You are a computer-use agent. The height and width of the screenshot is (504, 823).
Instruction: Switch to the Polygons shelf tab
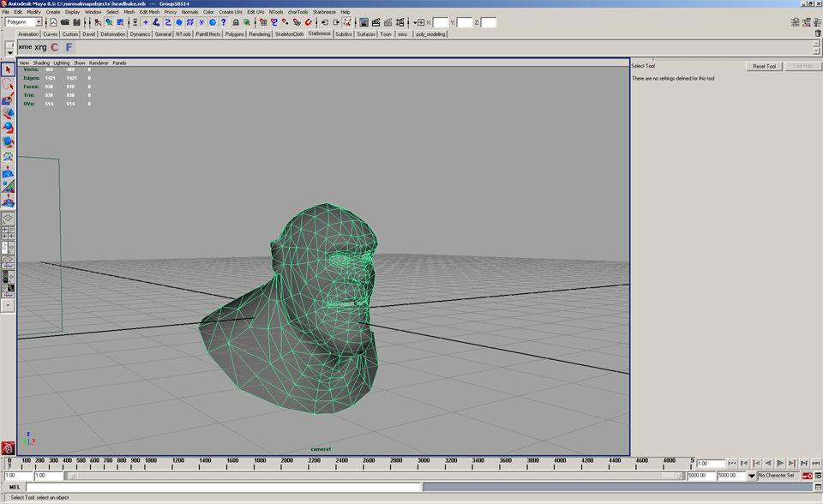235,34
